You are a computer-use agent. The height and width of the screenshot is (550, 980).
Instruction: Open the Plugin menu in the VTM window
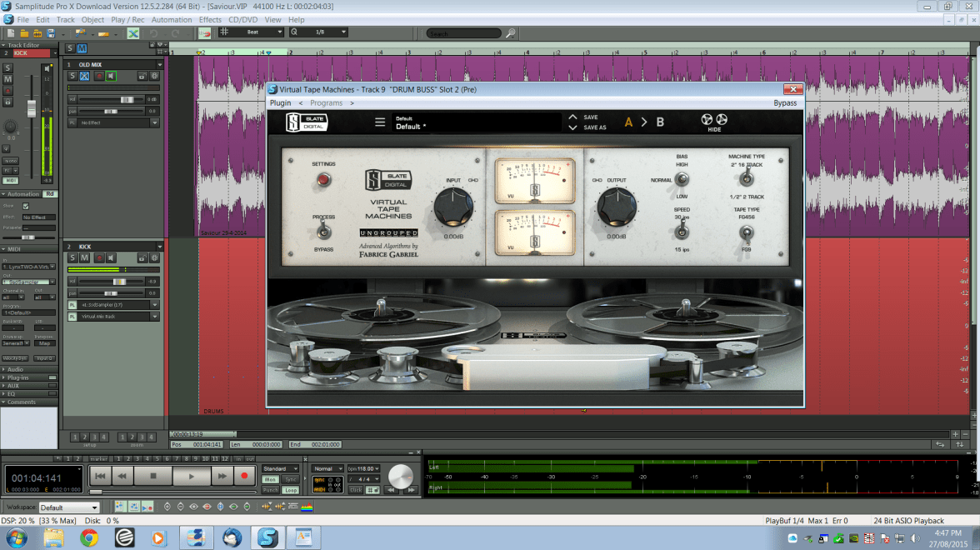(281, 103)
